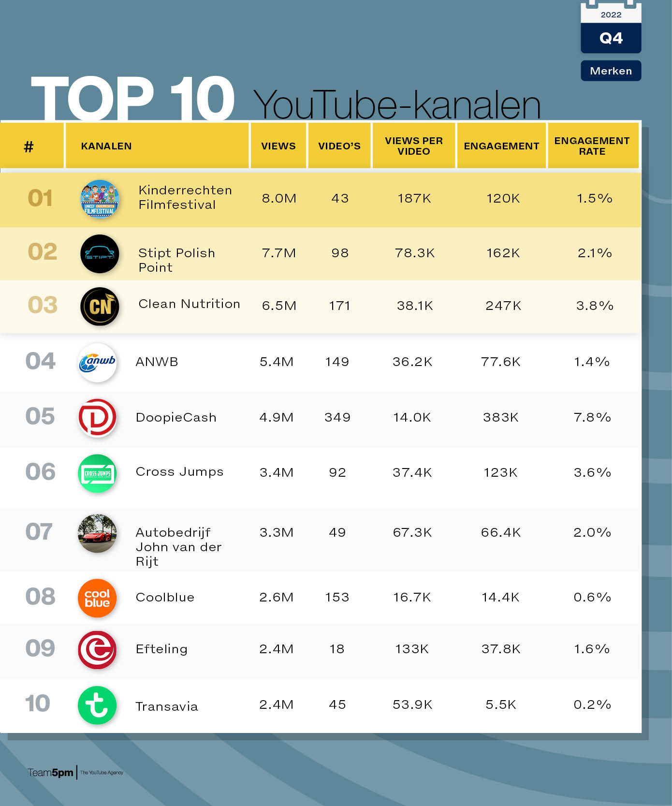This screenshot has height=806, width=672.
Task: Select the orange Coolblue logo
Action: [x=97, y=598]
